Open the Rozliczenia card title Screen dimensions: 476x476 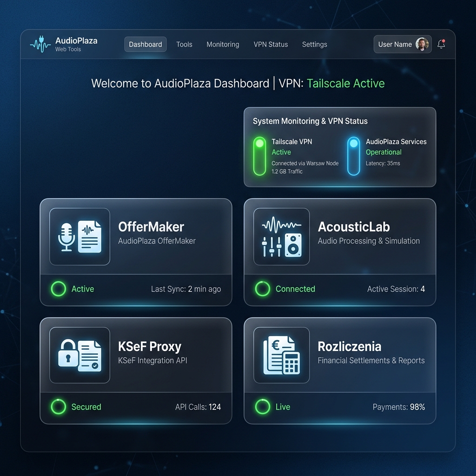click(x=350, y=346)
